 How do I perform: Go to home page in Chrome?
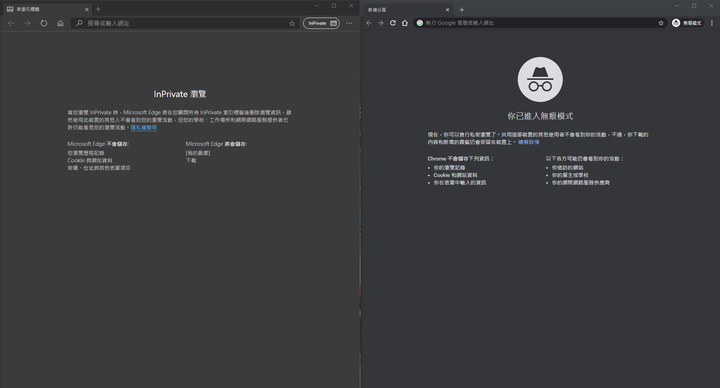click(405, 23)
